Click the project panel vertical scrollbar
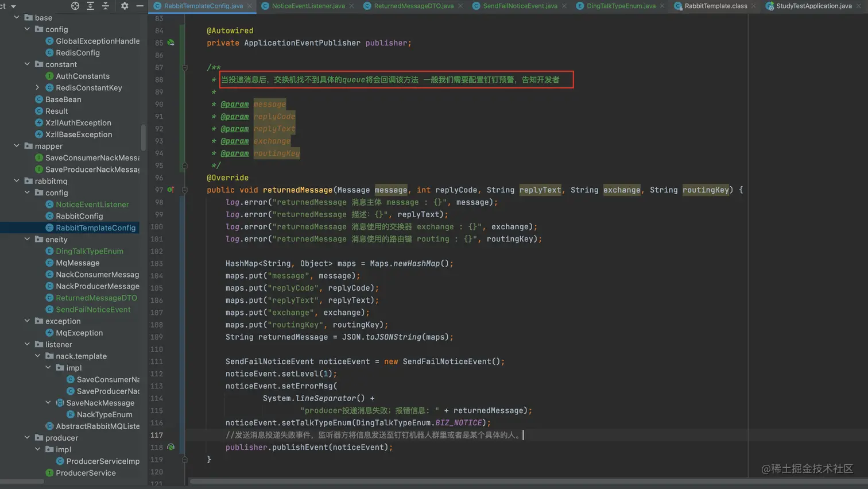868x489 pixels. (x=143, y=138)
